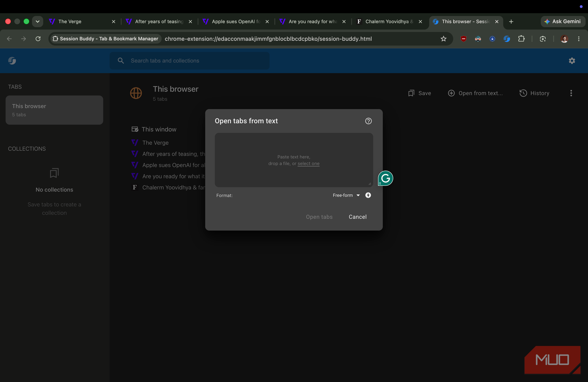This screenshot has height=382, width=588.
Task: Click the Chrome address bar URL
Action: pyautogui.click(x=268, y=39)
